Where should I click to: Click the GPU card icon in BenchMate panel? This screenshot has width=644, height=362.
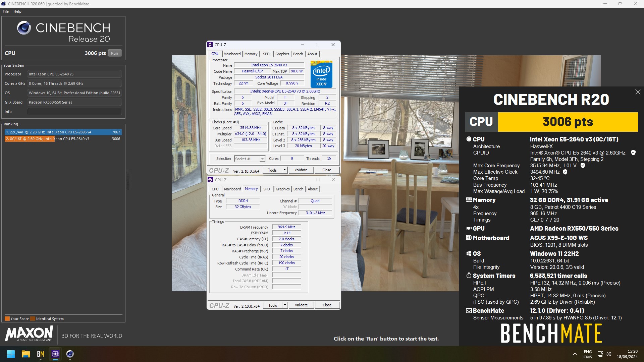point(469,228)
